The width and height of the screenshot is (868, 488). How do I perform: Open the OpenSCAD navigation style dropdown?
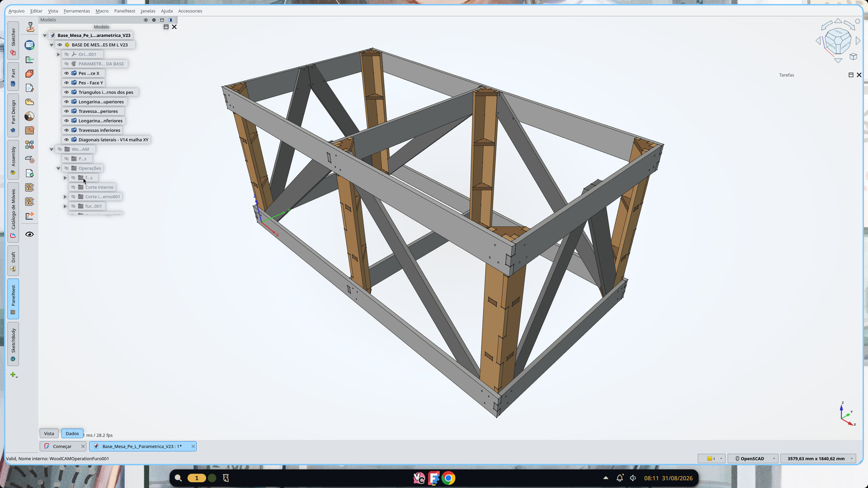click(x=753, y=459)
